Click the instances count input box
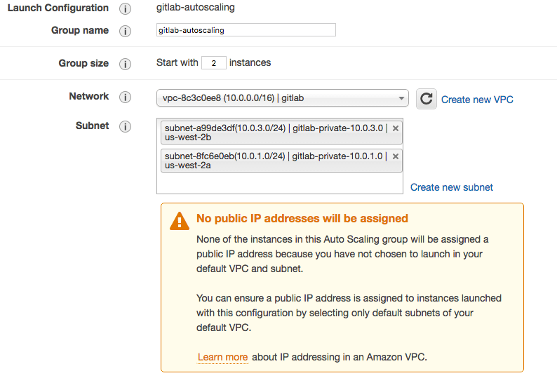Viewport: 557px width, 392px height. pyautogui.click(x=214, y=63)
